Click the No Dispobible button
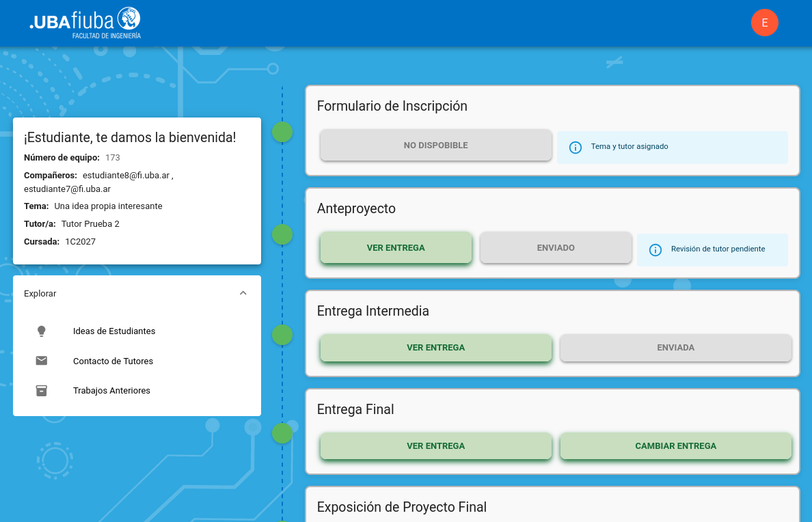The image size is (812, 522). click(x=435, y=146)
